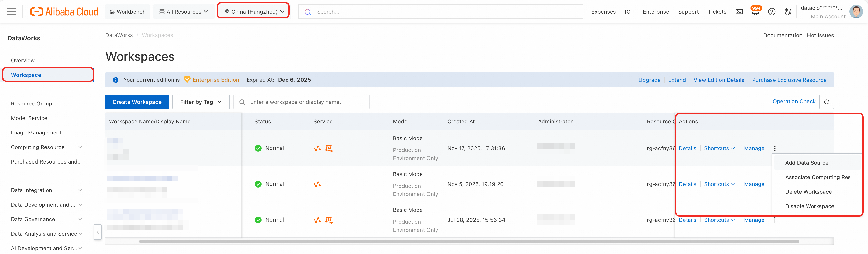Viewport: 868px width, 254px height.
Task: Click the help question mark icon
Action: point(772,12)
